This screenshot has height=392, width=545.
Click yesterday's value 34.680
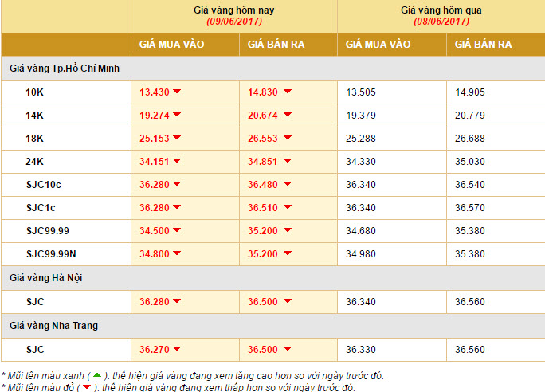[361, 231]
